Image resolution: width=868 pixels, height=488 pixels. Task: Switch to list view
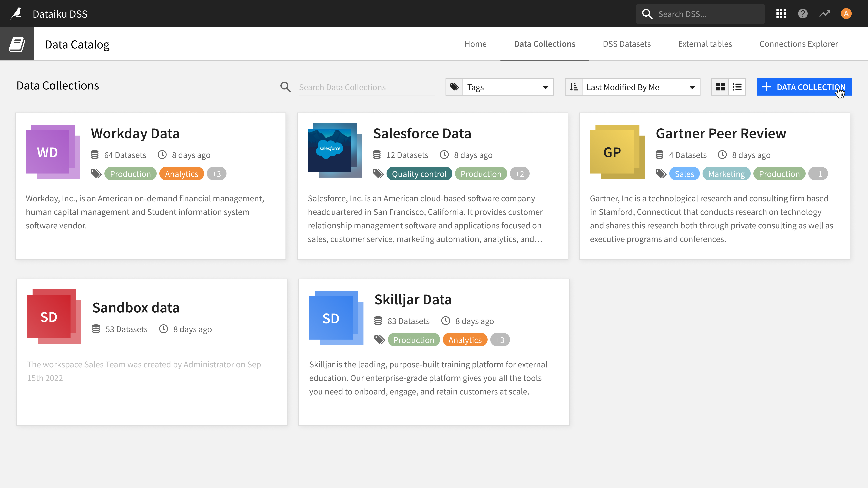pos(737,87)
